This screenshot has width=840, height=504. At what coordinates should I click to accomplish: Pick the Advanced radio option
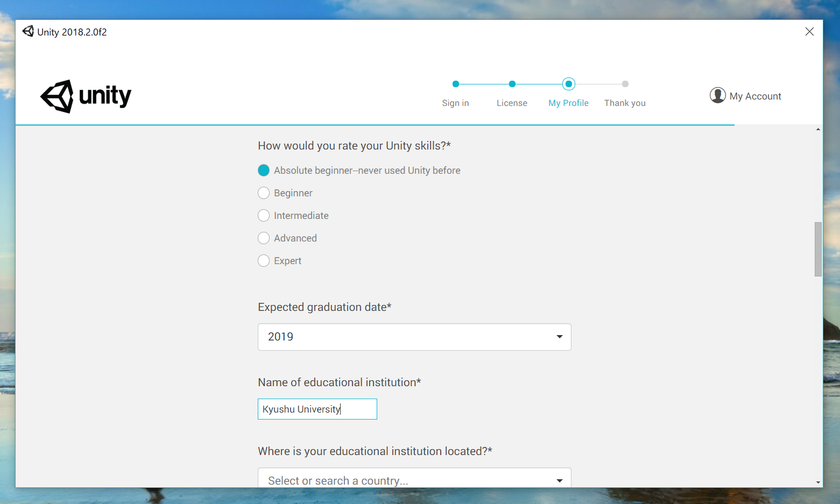coord(264,238)
